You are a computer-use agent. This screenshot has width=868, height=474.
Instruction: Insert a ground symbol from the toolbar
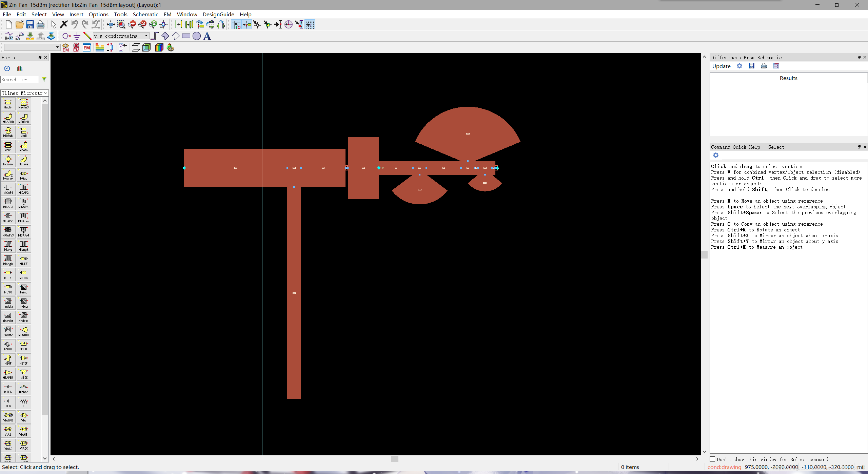pyautogui.click(x=77, y=36)
